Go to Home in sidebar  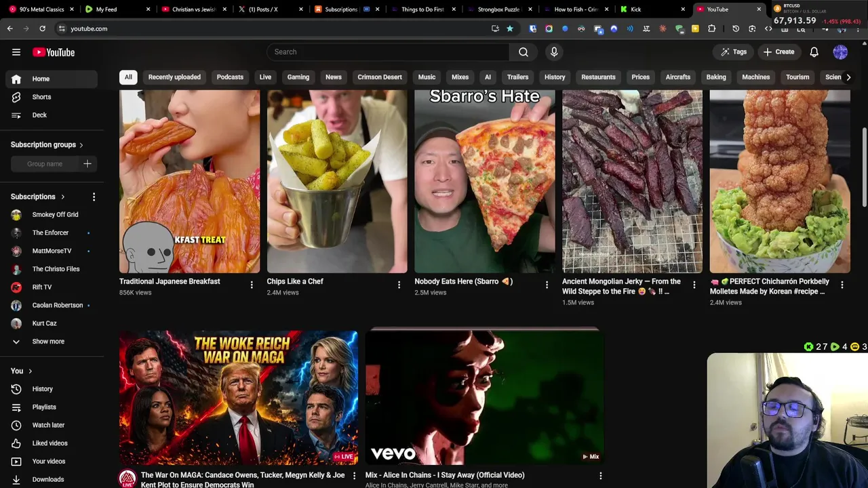click(x=52, y=79)
